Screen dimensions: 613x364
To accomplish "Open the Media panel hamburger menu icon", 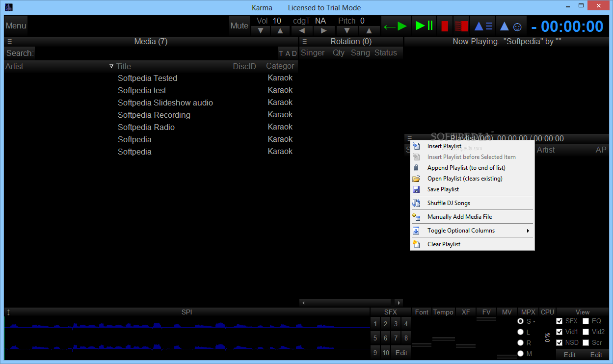I will tap(10, 42).
